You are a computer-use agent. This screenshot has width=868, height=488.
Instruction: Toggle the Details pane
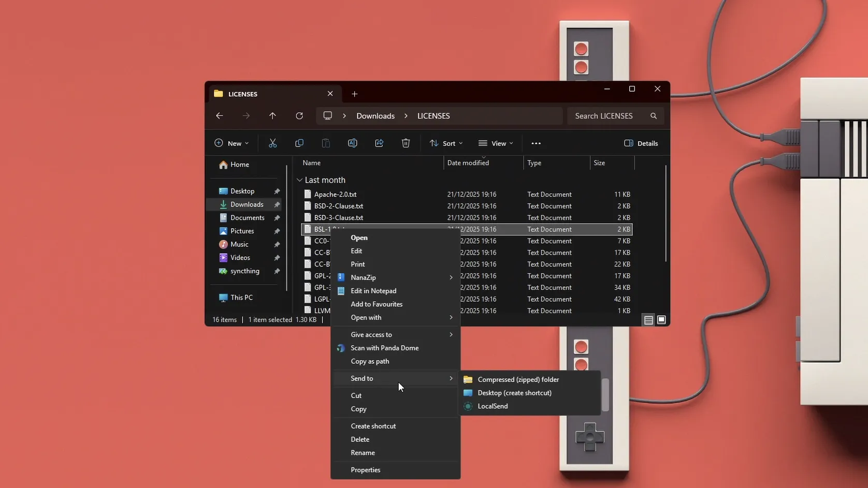pos(641,143)
